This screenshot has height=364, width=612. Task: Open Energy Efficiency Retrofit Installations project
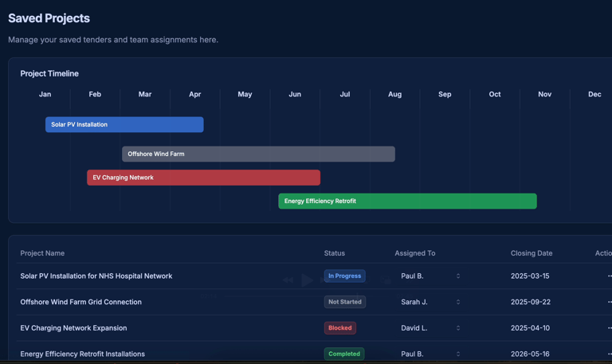click(82, 354)
